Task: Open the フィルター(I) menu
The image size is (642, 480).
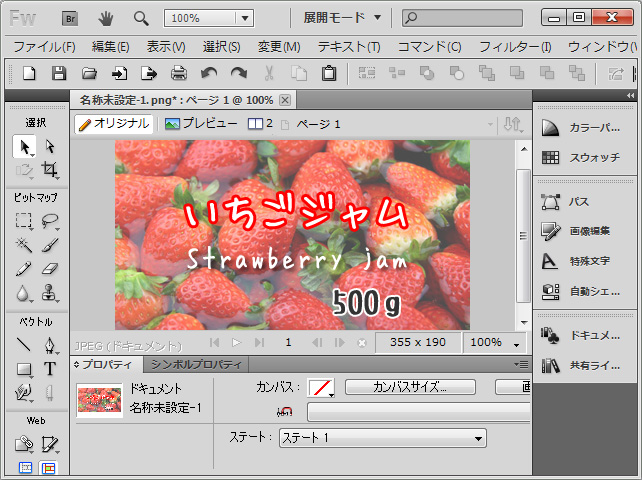Action: [x=515, y=47]
